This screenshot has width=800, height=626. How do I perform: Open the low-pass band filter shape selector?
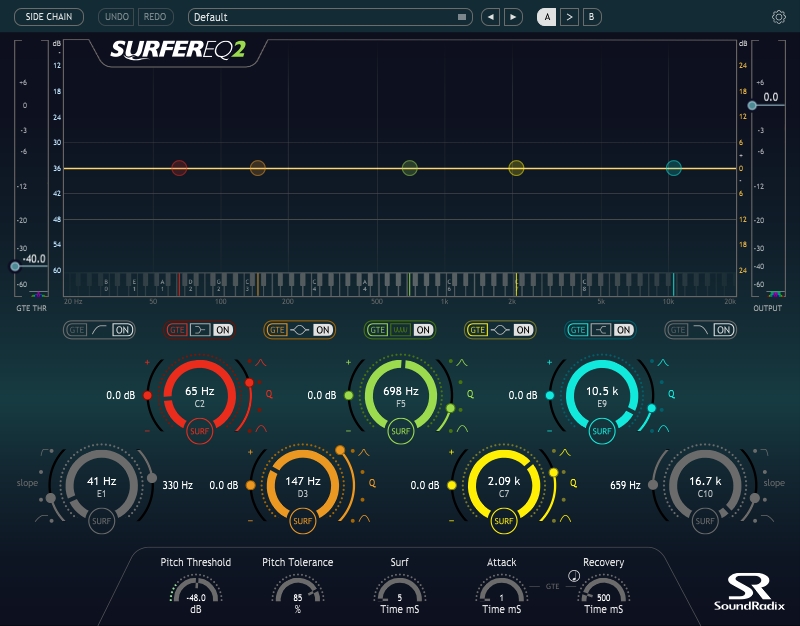(x=701, y=330)
